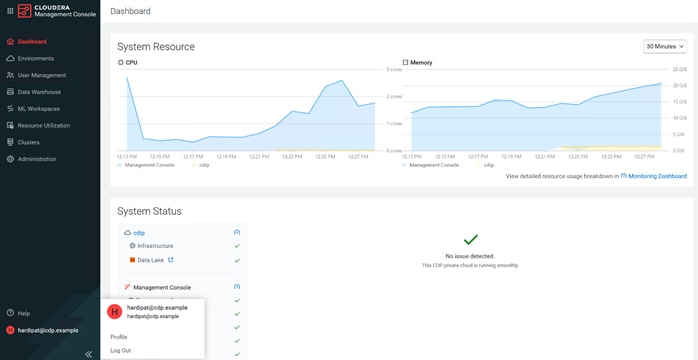Open the app grid menu icon
This screenshot has height=360, width=698.
10,11
